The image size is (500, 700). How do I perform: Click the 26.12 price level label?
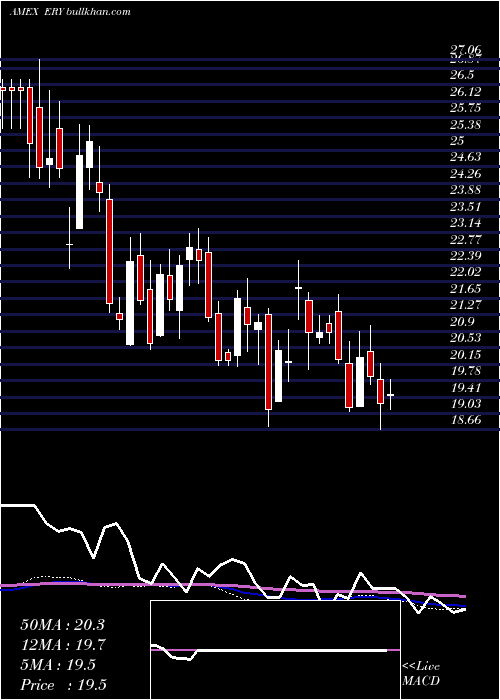point(465,92)
